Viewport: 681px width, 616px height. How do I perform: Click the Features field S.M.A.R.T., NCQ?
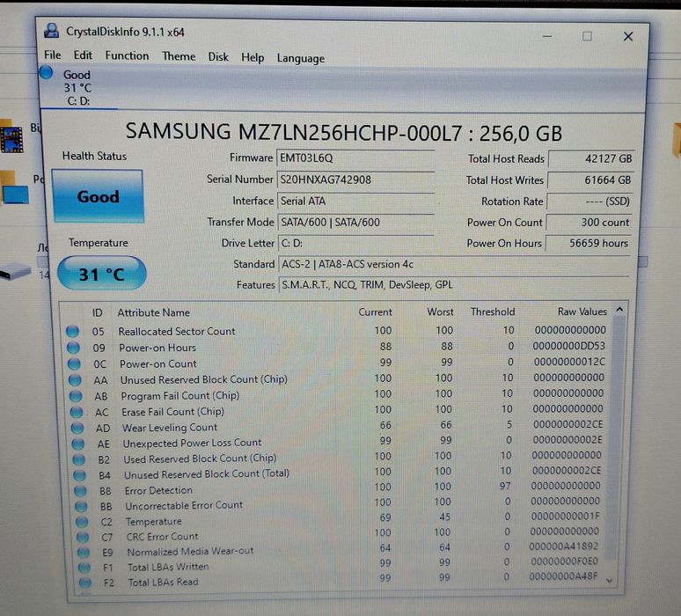click(x=454, y=285)
